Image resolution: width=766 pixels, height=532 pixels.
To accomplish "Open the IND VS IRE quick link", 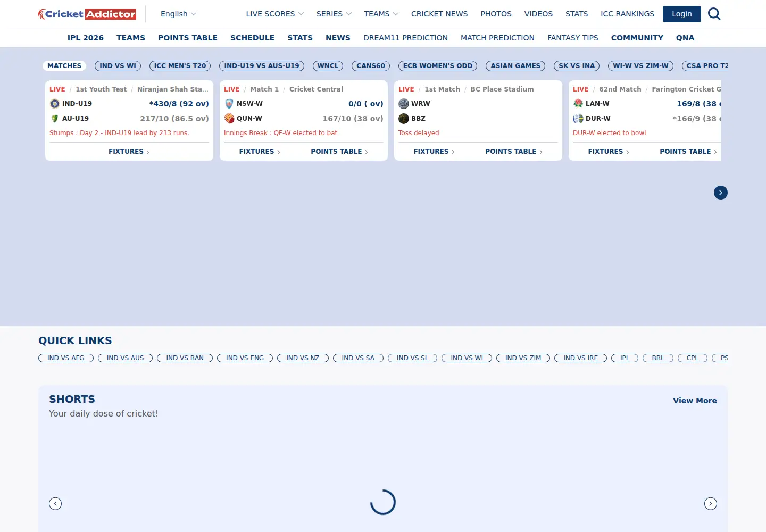I will click(580, 358).
